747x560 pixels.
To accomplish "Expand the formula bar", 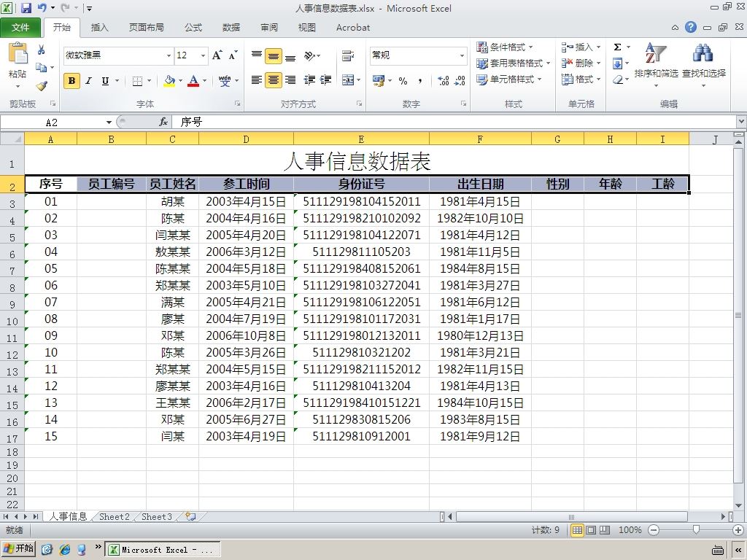I will 741,122.
